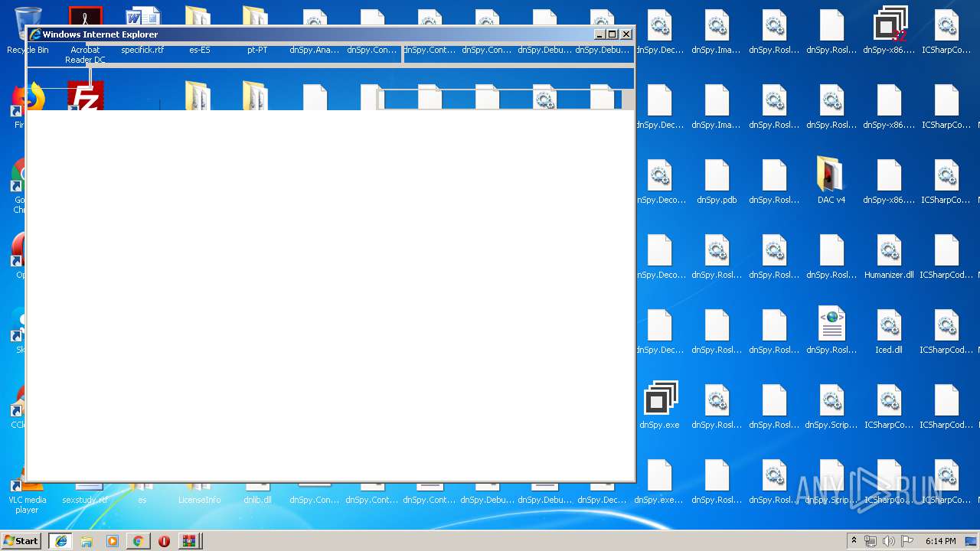Open the Start menu

[x=21, y=541]
